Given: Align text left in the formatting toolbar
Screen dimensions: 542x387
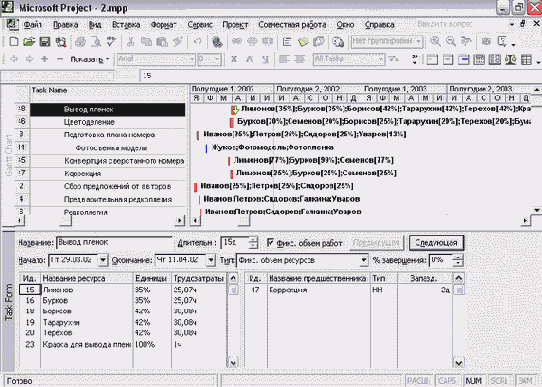Looking at the screenshot, I should (x=284, y=59).
